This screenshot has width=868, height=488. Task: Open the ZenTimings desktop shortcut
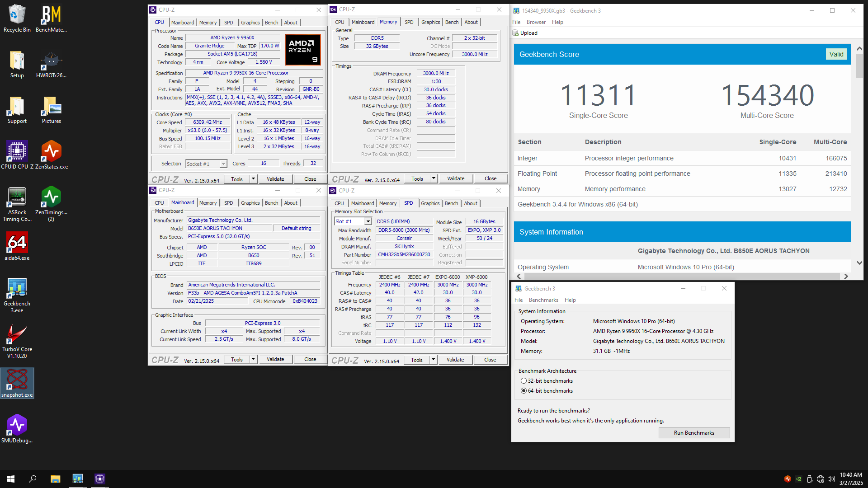[x=51, y=204]
